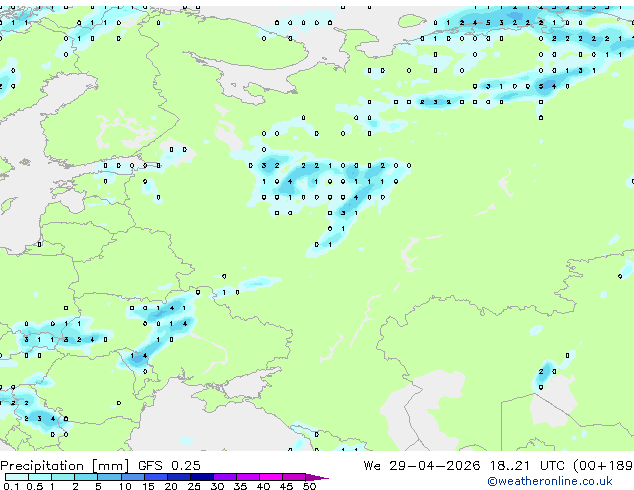634x490 pixels.
Task: Click the purple arrow tip ending the legend
Action: 317,477
